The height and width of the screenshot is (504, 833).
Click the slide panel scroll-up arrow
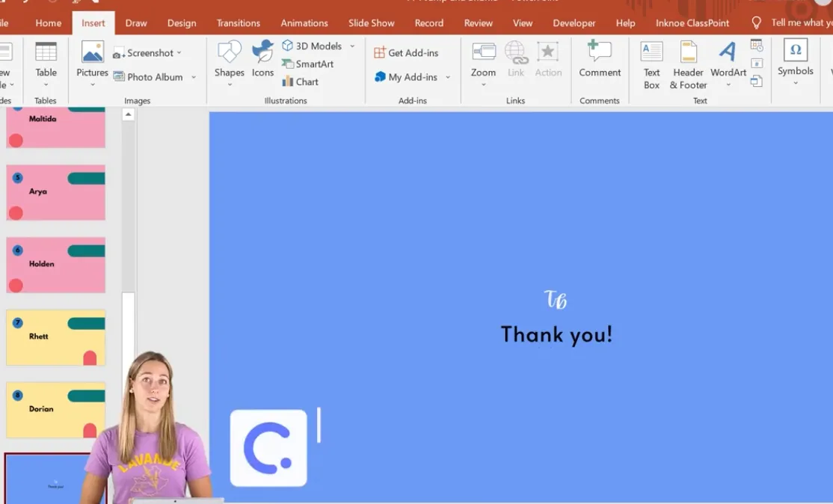[128, 115]
